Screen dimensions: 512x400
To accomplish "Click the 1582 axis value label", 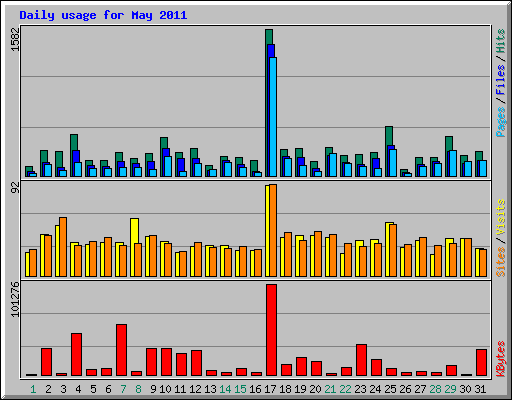I will [x=15, y=39].
